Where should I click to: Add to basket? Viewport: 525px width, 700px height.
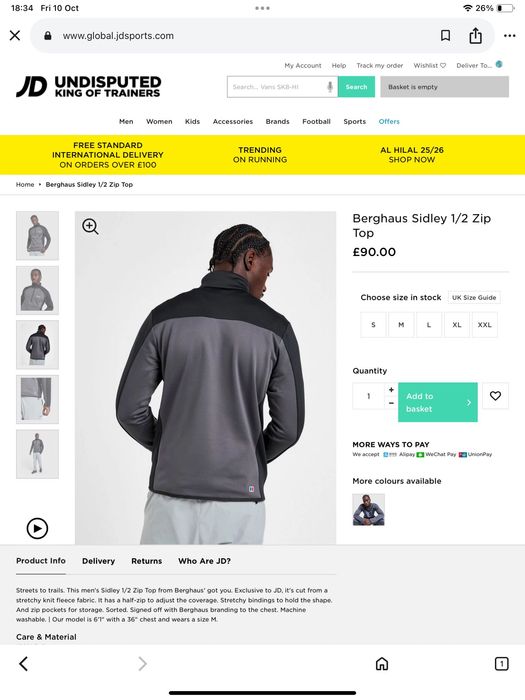click(438, 402)
